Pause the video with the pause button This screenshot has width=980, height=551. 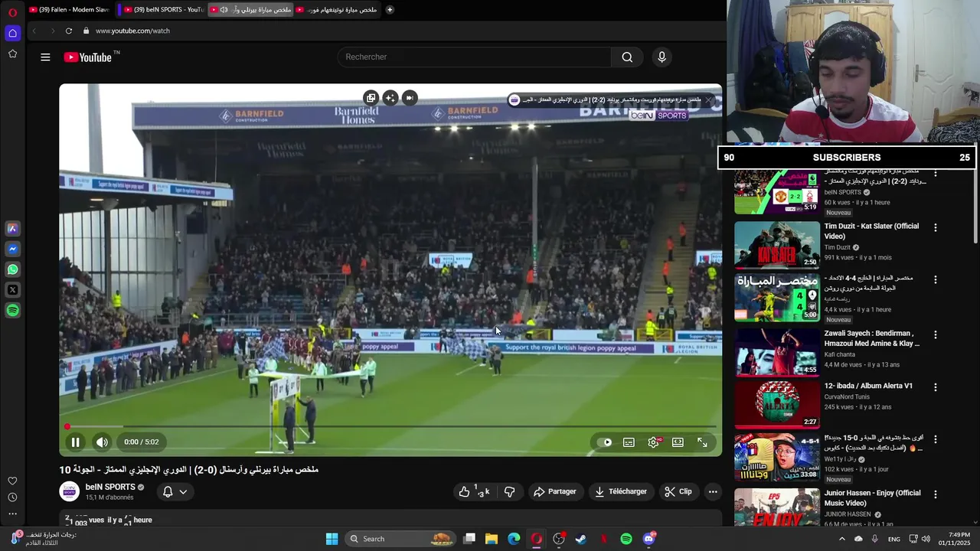point(76,442)
